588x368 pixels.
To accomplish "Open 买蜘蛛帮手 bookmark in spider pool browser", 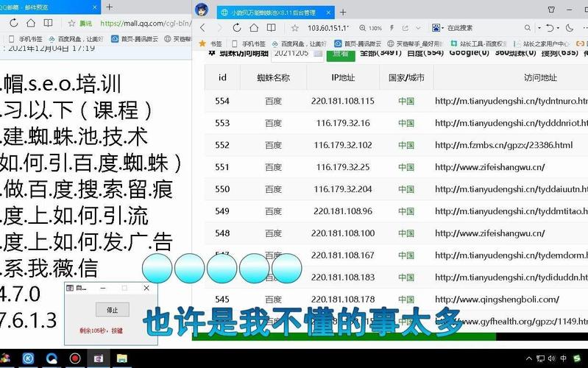I will pyautogui.click(x=415, y=43).
